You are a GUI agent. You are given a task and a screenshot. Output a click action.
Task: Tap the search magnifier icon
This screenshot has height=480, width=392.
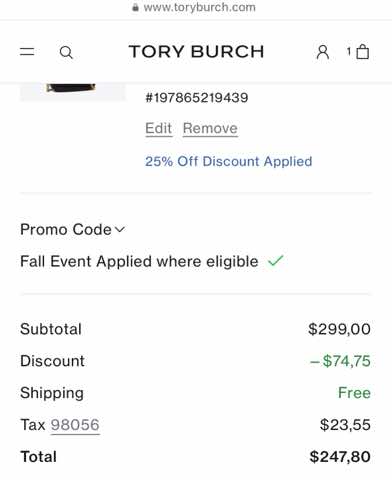(66, 52)
